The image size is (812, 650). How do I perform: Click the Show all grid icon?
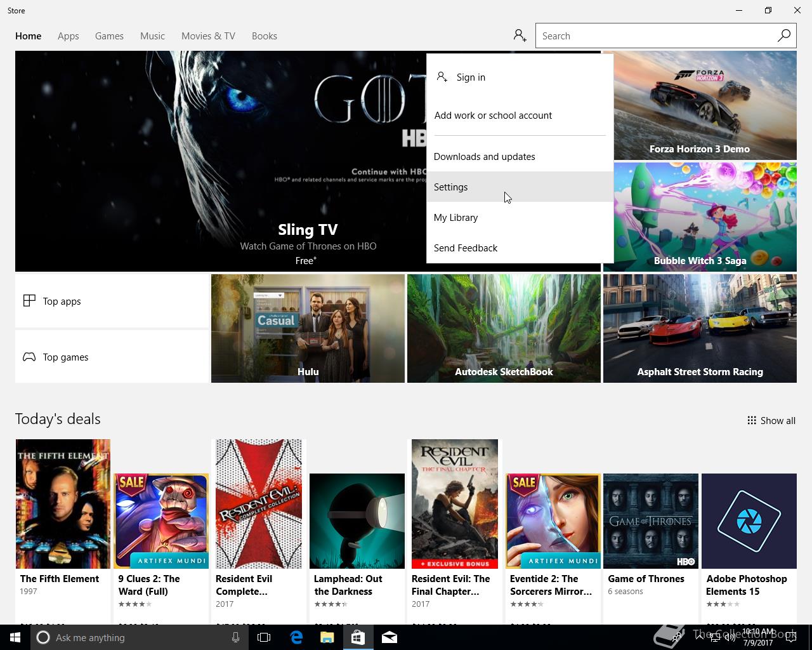[x=752, y=420]
